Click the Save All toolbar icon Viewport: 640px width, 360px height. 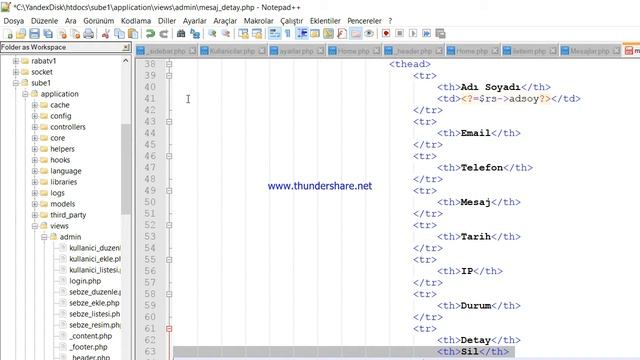(x=48, y=34)
